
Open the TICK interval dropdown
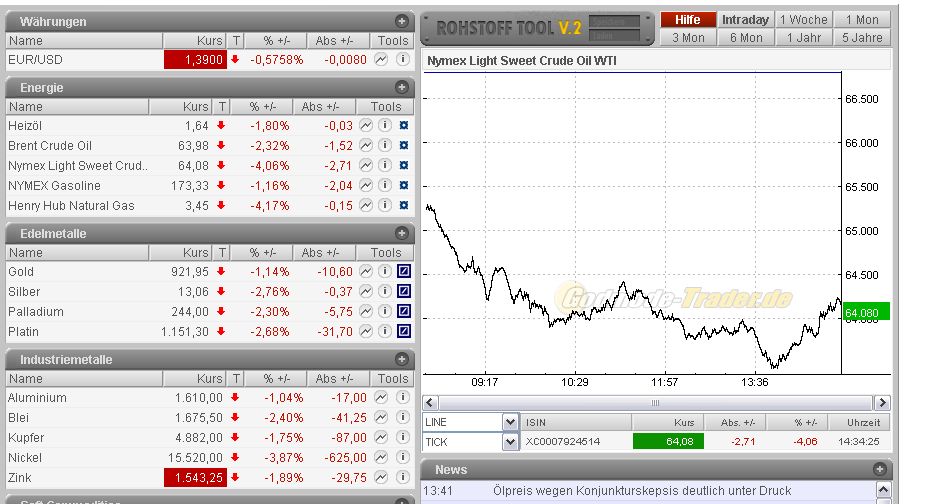coord(510,442)
